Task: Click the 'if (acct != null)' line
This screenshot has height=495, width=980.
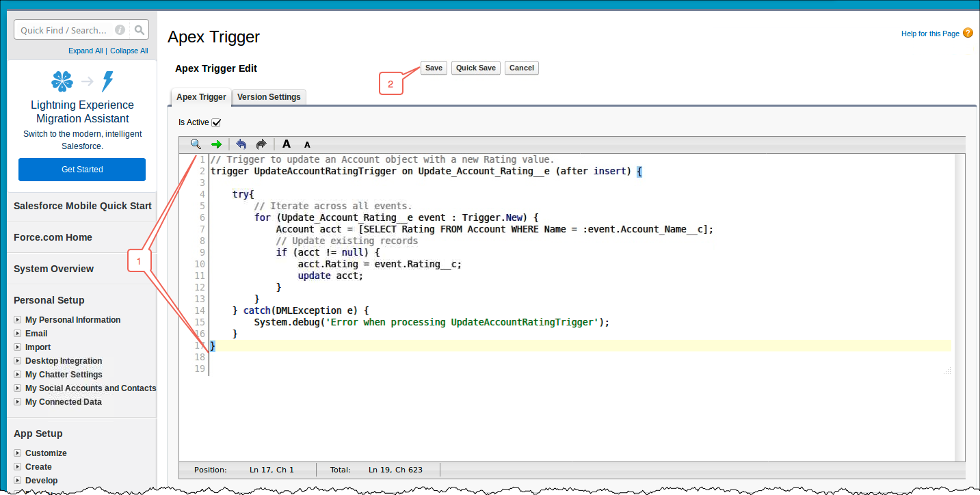Action: pyautogui.click(x=328, y=252)
